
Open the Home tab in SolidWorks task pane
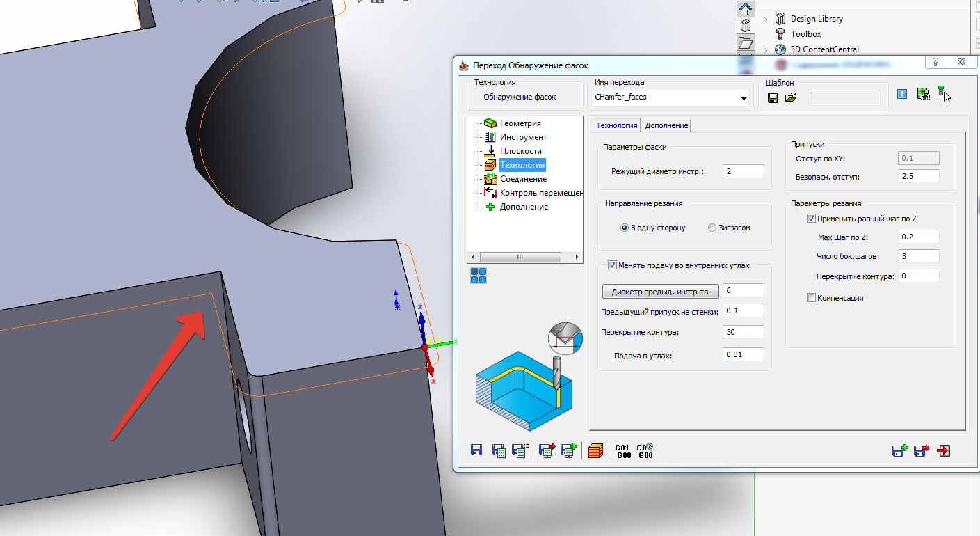[746, 9]
